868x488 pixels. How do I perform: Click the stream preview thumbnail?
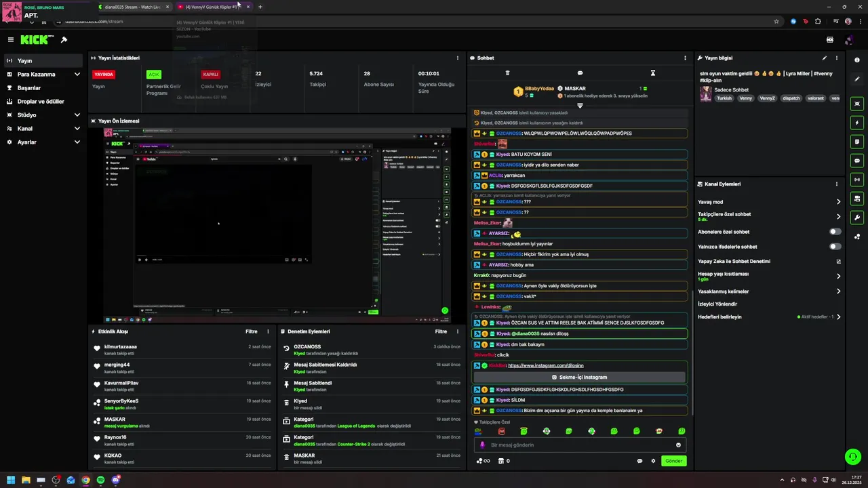(x=278, y=225)
